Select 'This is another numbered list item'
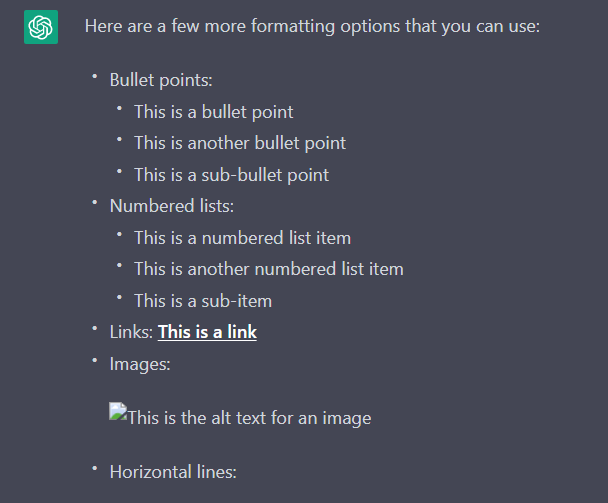Viewport: 608px width, 503px height. 269,269
